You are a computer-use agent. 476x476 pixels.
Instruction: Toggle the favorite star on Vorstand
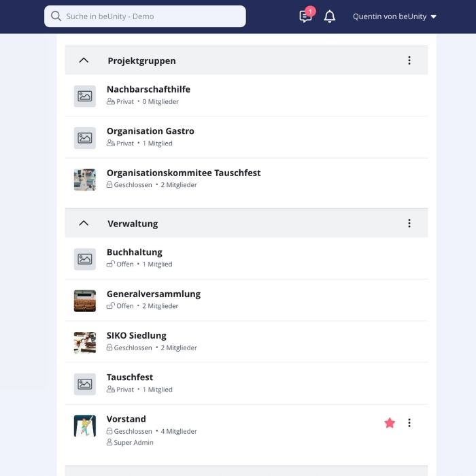pyautogui.click(x=390, y=423)
